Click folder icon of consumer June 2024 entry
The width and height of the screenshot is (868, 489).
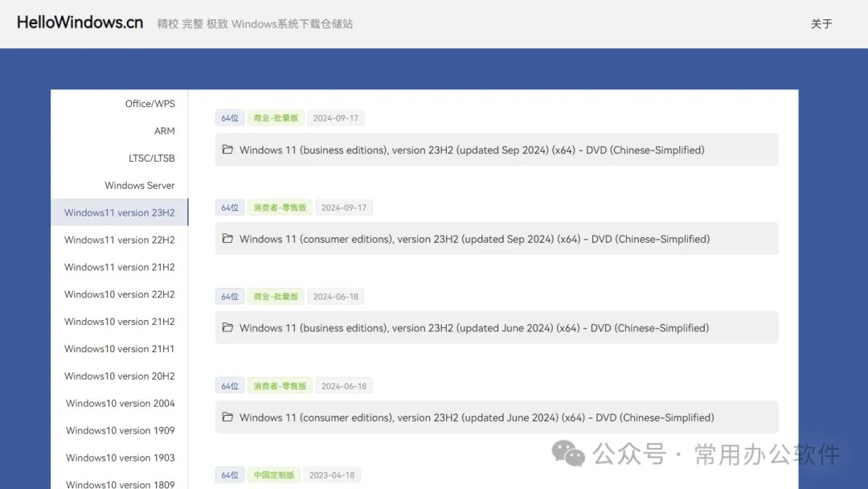coord(227,417)
